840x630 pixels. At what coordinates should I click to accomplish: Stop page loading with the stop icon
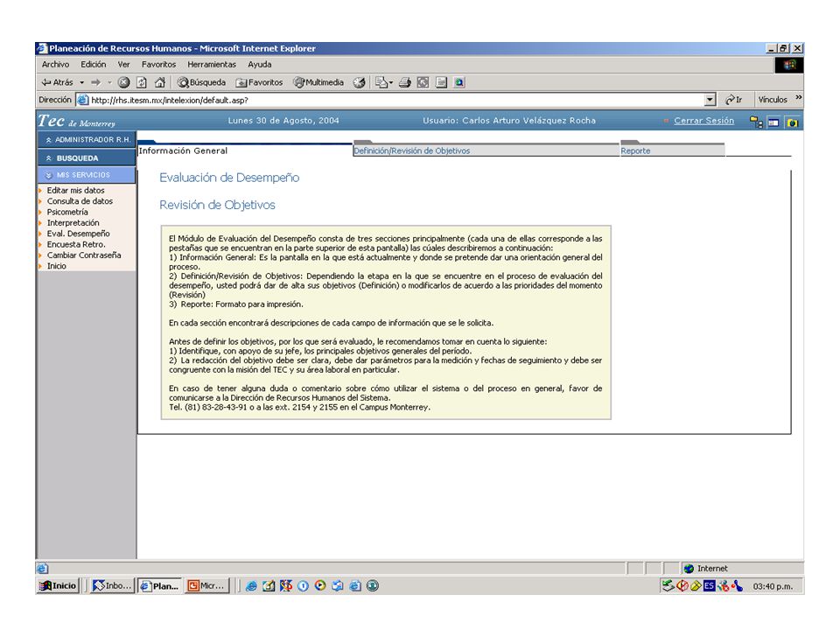coord(123,82)
